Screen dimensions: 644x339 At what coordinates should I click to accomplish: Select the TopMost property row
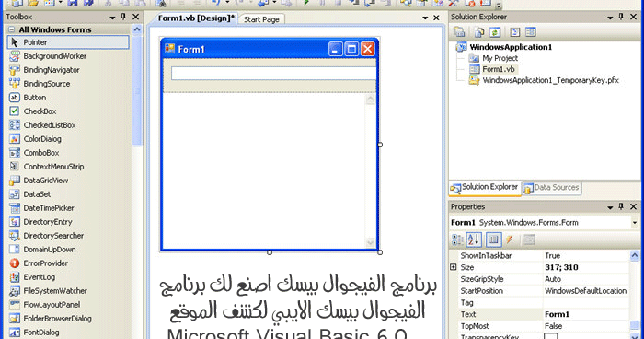pyautogui.click(x=539, y=326)
